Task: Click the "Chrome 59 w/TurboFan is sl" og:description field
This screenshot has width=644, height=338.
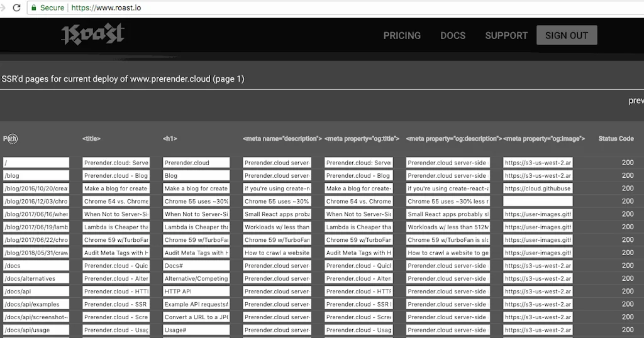Action: (448, 239)
